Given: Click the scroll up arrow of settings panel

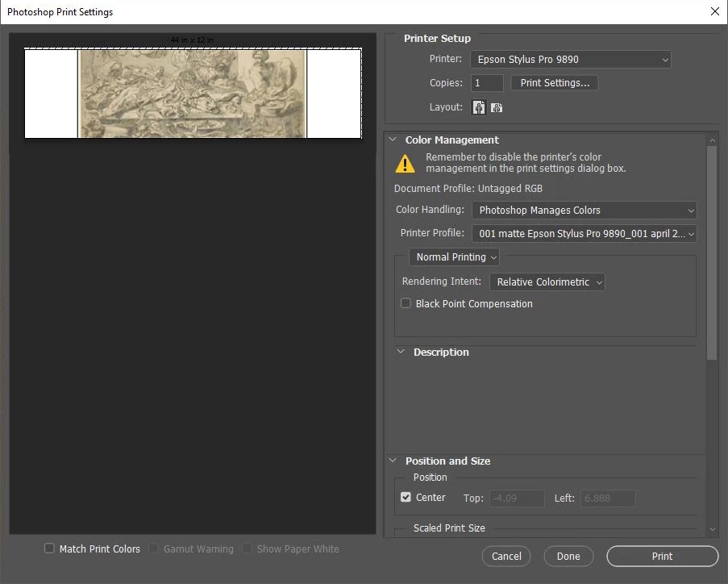Looking at the screenshot, I should point(712,140).
